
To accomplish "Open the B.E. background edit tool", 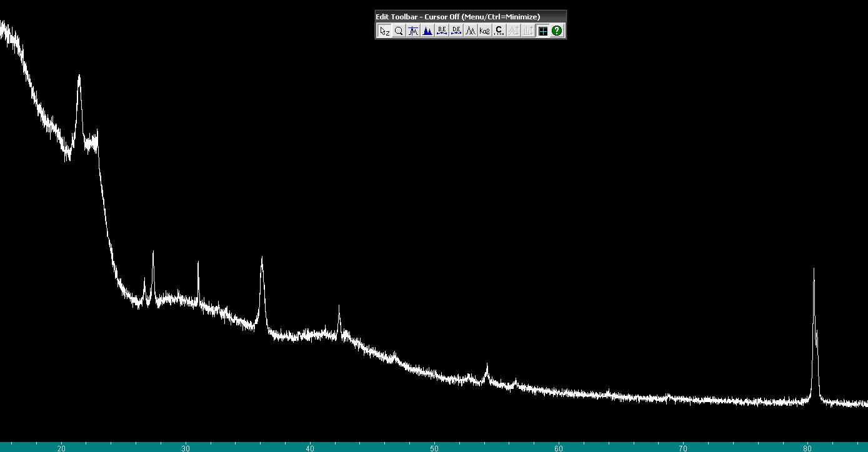I will (442, 31).
